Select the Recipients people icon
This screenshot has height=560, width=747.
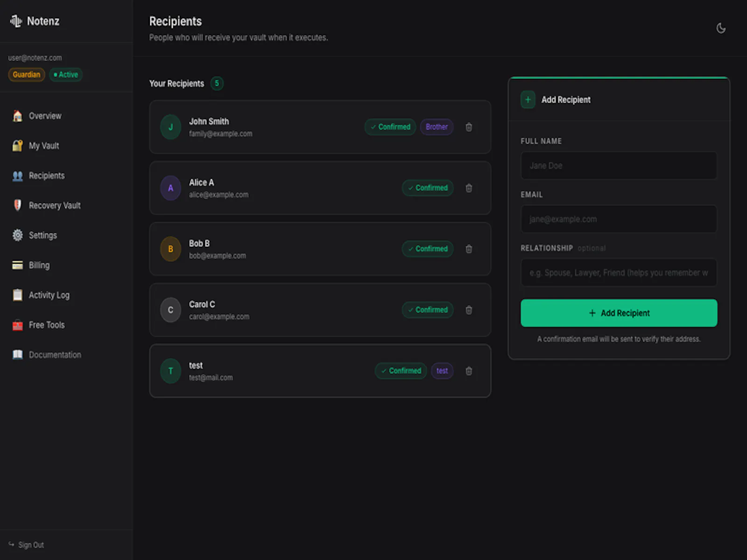tap(18, 175)
